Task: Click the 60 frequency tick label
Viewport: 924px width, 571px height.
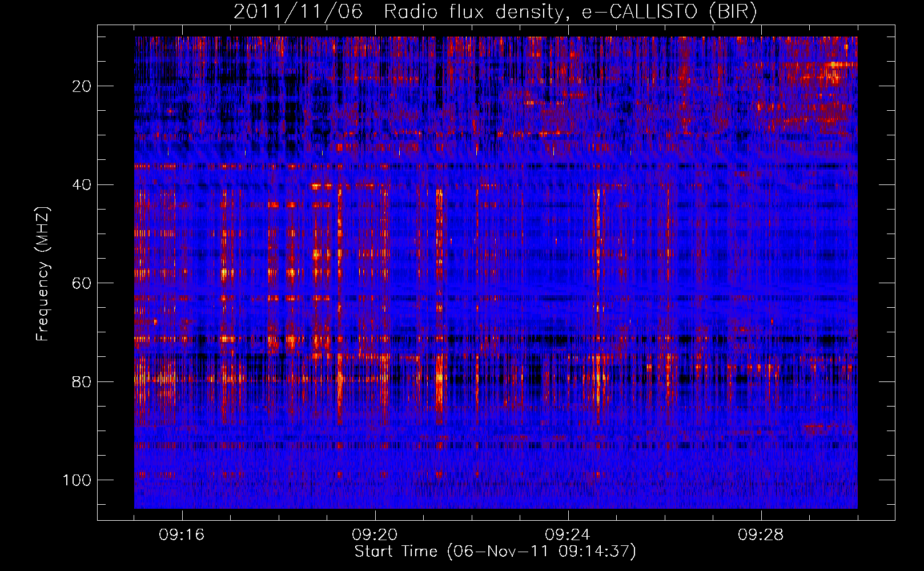Action: [x=82, y=283]
